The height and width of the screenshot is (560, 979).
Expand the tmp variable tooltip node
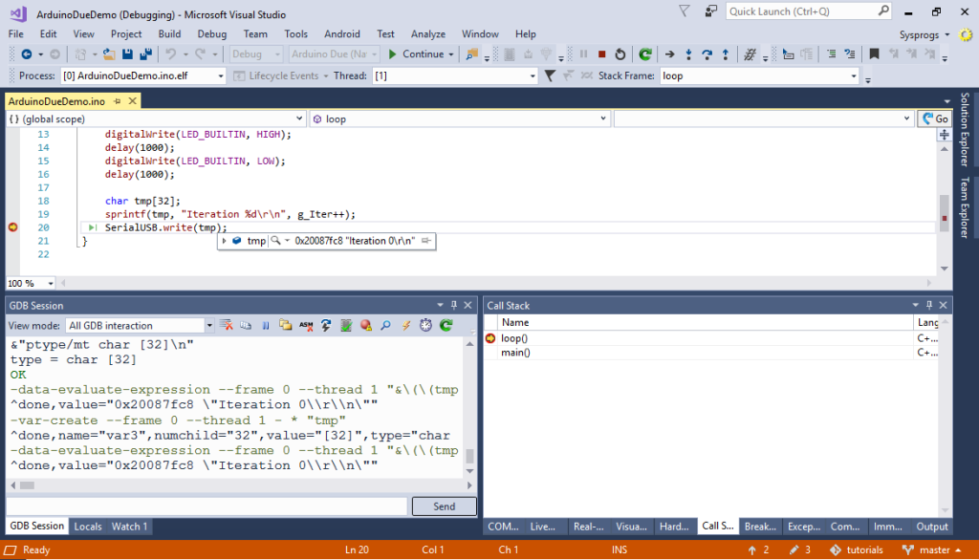point(224,242)
